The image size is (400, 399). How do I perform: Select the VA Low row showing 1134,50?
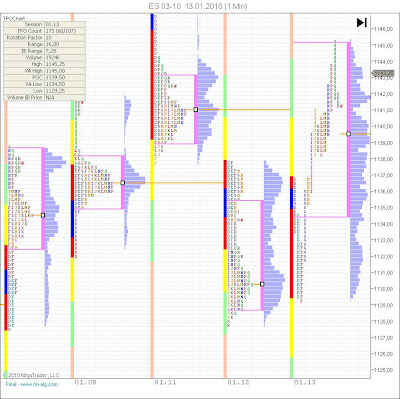pos(44,84)
